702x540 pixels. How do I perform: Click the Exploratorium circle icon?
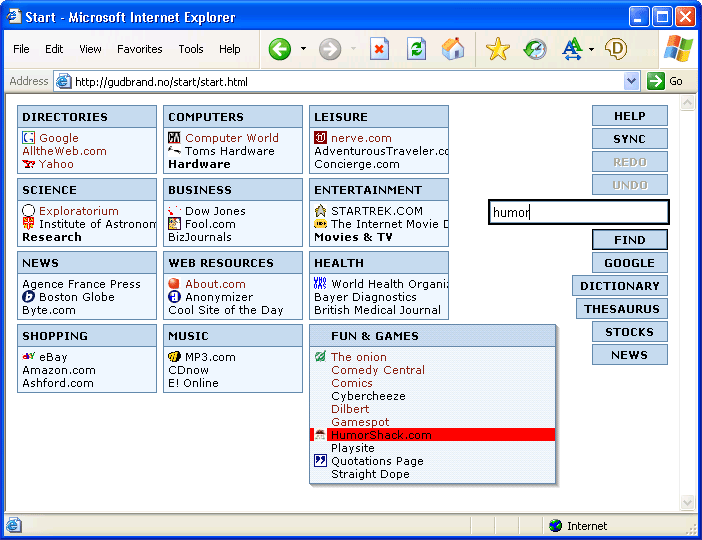click(x=28, y=210)
